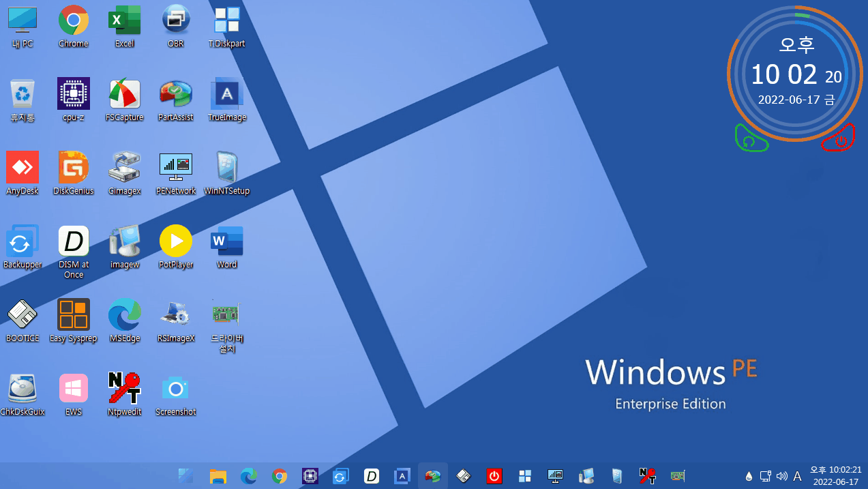
Task: Click the PENetwork taskbar icon
Action: [x=555, y=476]
